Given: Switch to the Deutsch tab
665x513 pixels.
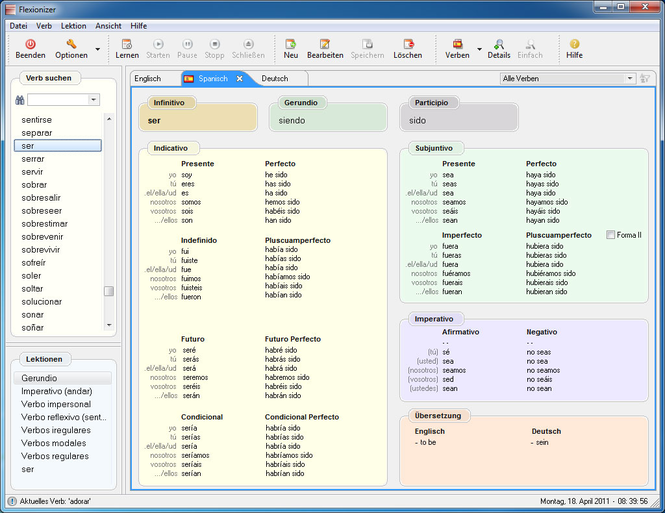Looking at the screenshot, I should coord(275,78).
